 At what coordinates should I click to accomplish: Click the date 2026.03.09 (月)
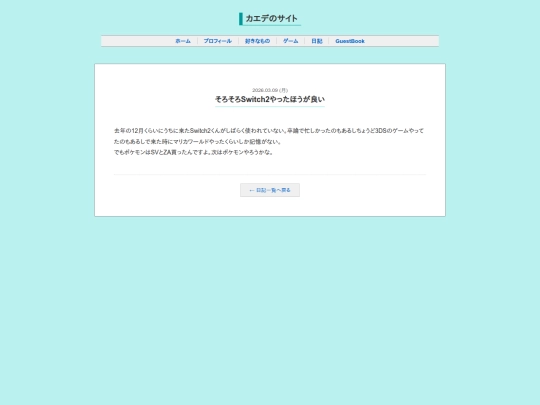[x=270, y=90]
